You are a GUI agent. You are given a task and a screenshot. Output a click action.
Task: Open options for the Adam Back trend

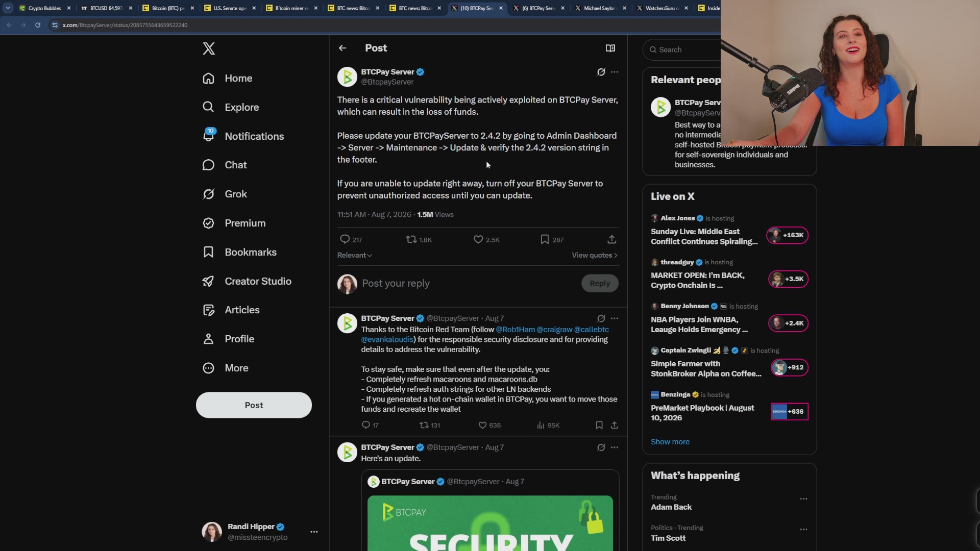[803, 498]
